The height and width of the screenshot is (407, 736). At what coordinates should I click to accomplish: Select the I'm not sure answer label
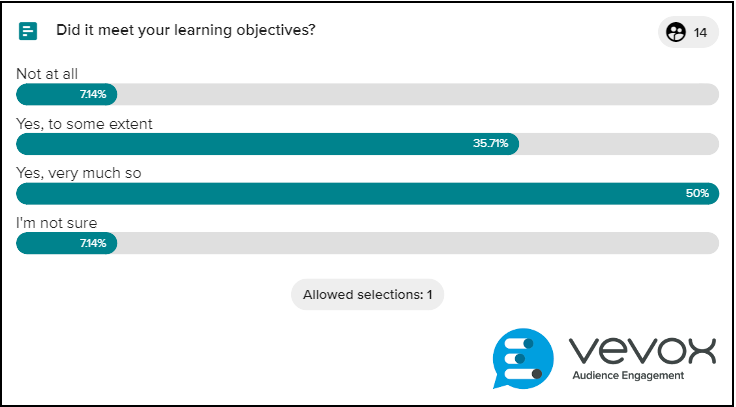tap(57, 223)
